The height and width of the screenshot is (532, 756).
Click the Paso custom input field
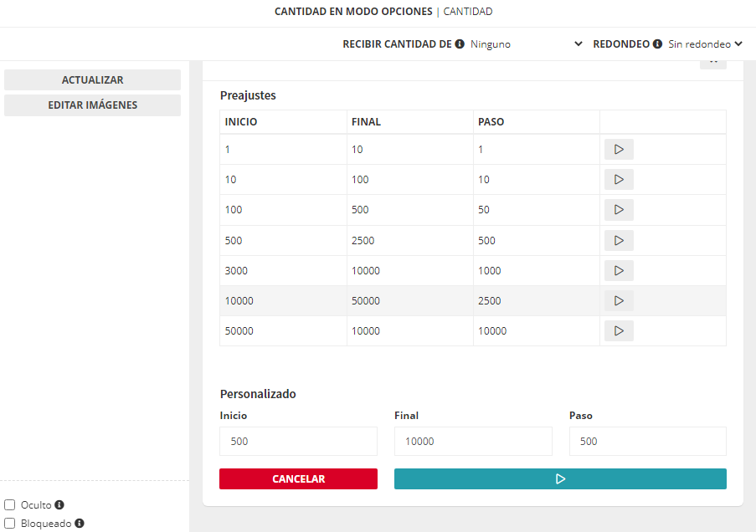[x=647, y=442]
